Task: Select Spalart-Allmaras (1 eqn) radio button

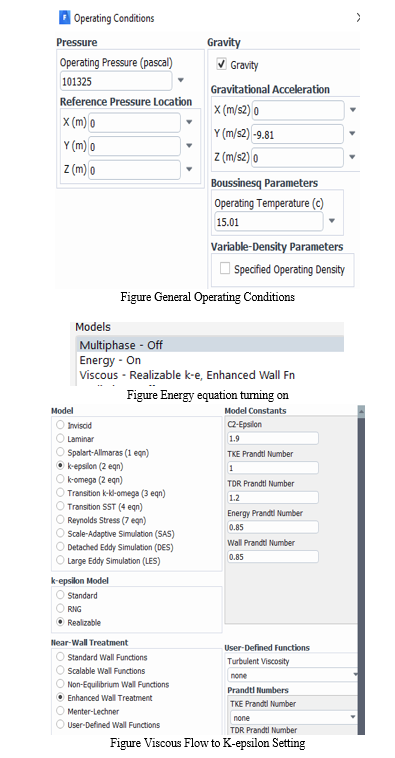Action: pos(60,452)
